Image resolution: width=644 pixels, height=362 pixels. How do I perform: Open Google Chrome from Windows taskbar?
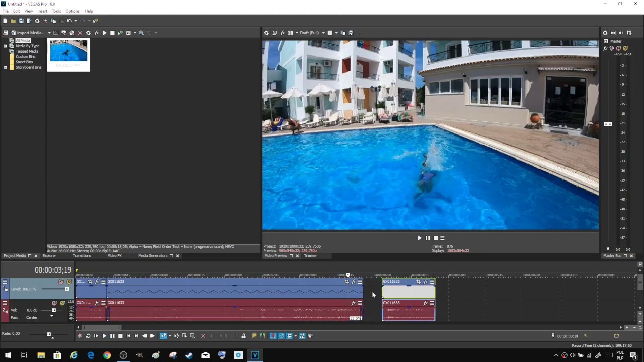[107, 355]
